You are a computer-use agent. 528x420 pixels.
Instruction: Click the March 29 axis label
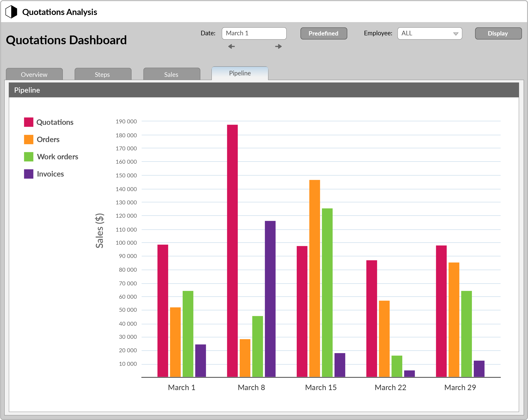460,387
